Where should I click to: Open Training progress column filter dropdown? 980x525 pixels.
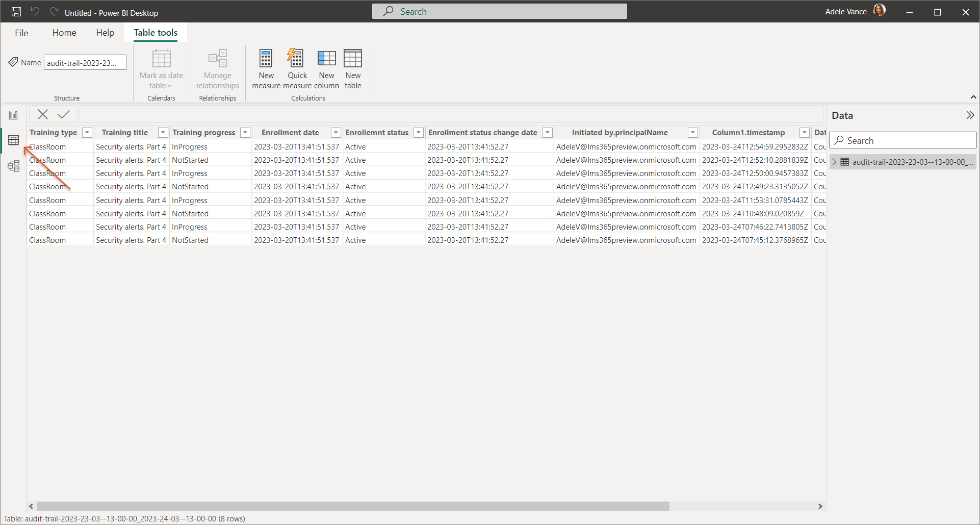tap(245, 133)
